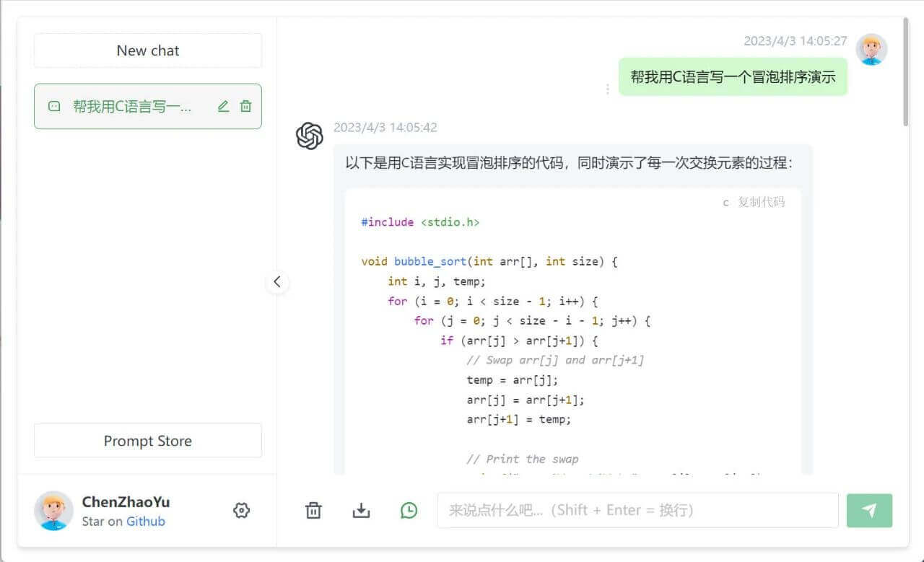
Task: Open message options via the three-dot icon
Action: point(607,88)
